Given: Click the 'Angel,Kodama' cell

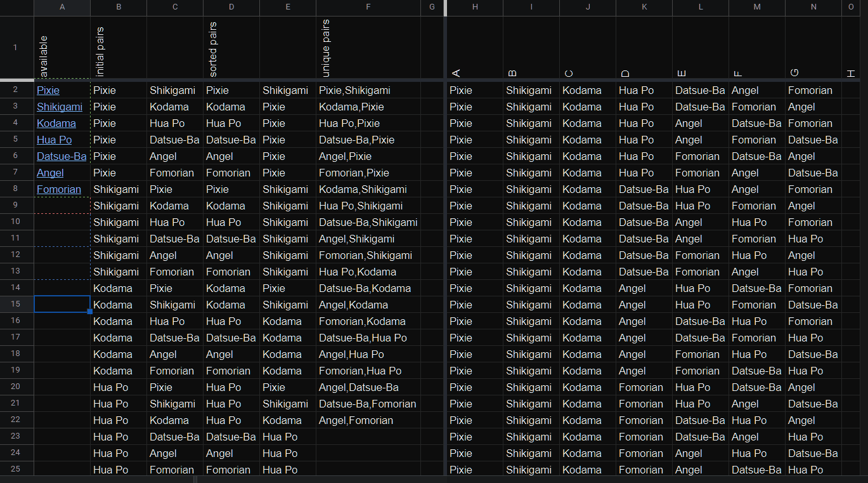Looking at the screenshot, I should click(368, 305).
